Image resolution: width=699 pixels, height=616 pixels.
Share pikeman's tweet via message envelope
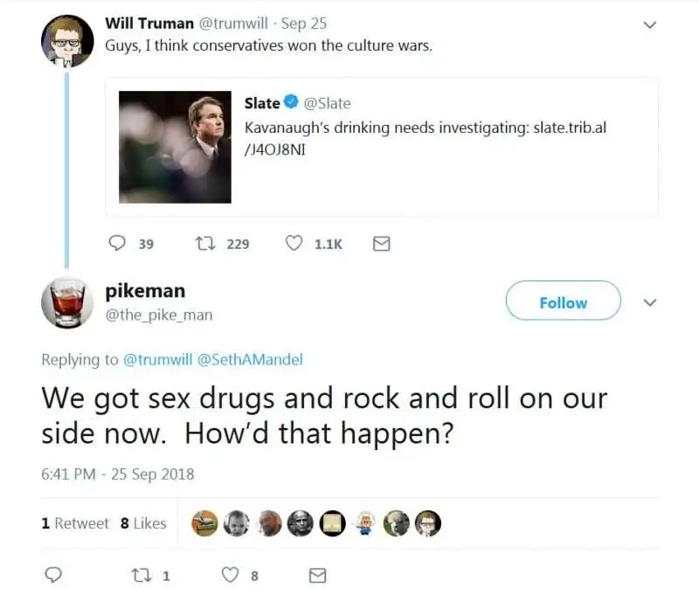coord(318,575)
